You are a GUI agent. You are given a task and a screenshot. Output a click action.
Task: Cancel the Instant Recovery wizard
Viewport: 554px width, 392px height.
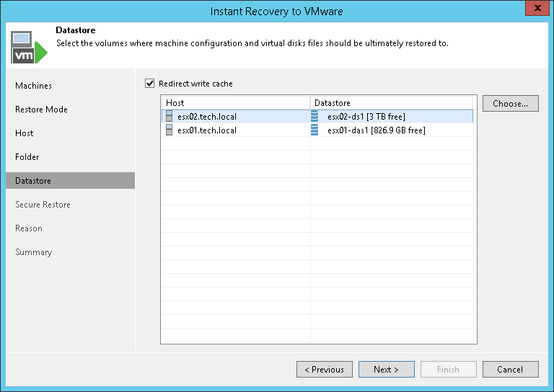[x=510, y=370]
